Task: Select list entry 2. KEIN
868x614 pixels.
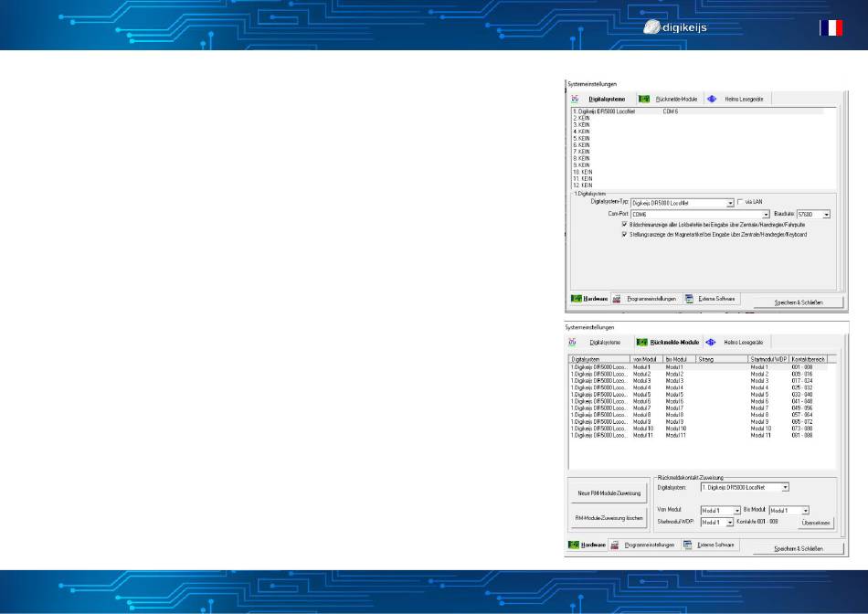Action: pos(581,119)
